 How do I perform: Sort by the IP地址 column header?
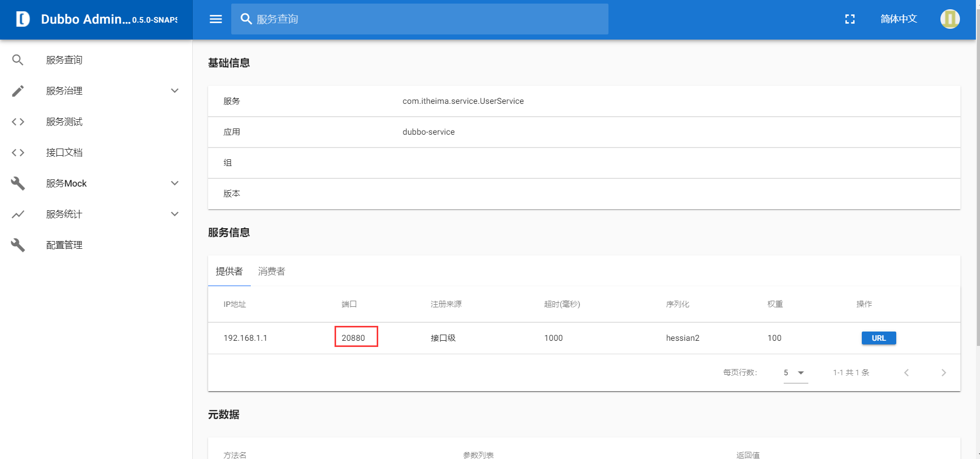[x=235, y=304]
